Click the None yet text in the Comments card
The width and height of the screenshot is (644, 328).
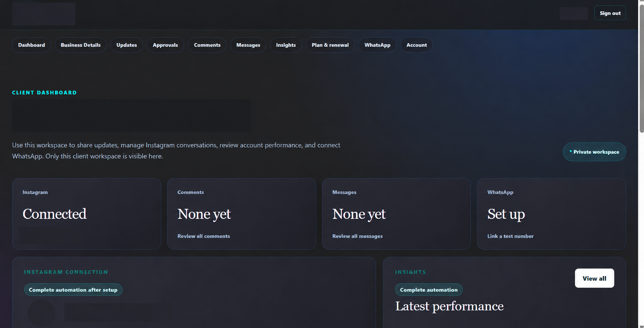(x=204, y=214)
